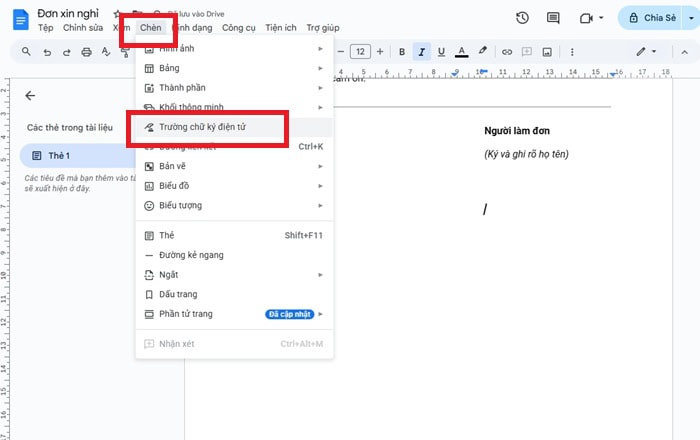Toggle underline formatting
Viewport: 700px width, 440px height.
pos(441,52)
